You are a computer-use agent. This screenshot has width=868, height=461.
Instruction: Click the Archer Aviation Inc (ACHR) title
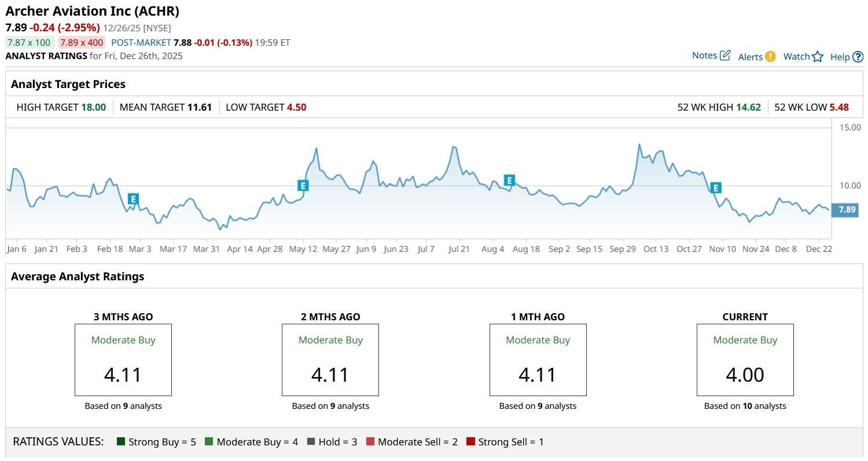coord(93,11)
